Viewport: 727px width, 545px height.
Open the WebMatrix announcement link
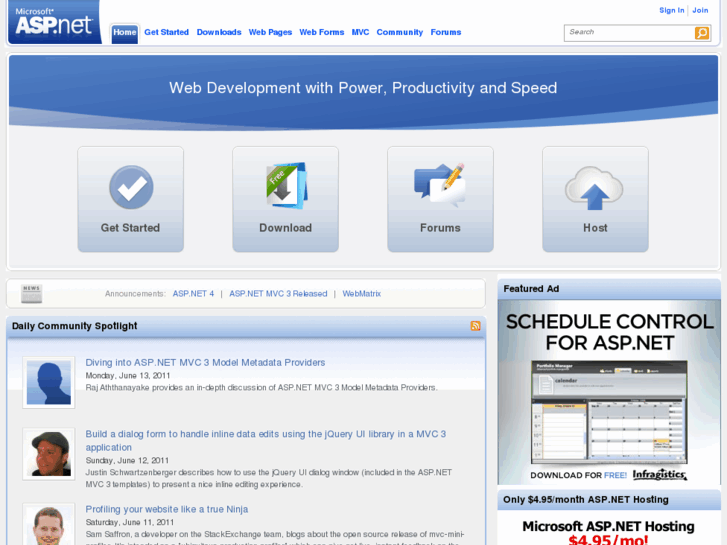coord(362,294)
